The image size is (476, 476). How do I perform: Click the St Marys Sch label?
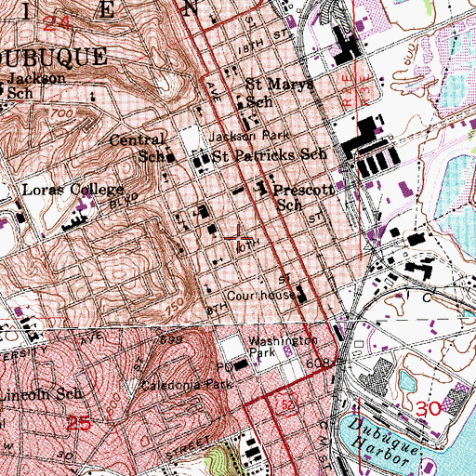(x=279, y=92)
